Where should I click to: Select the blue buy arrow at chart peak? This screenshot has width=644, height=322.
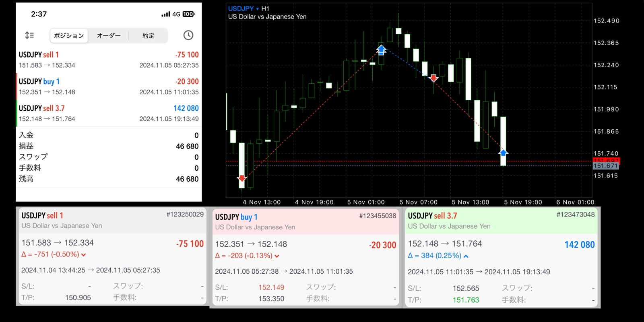pyautogui.click(x=381, y=50)
